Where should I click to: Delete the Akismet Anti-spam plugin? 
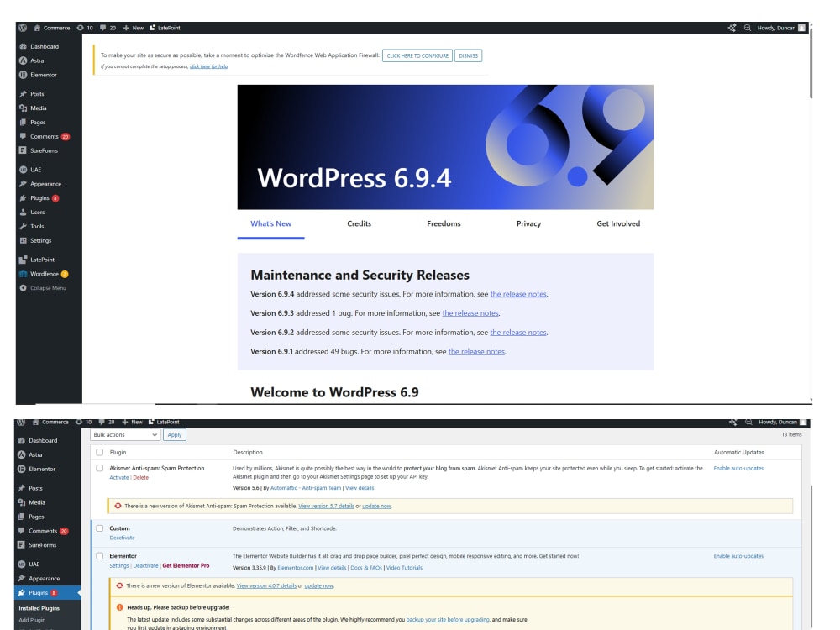coord(141,477)
